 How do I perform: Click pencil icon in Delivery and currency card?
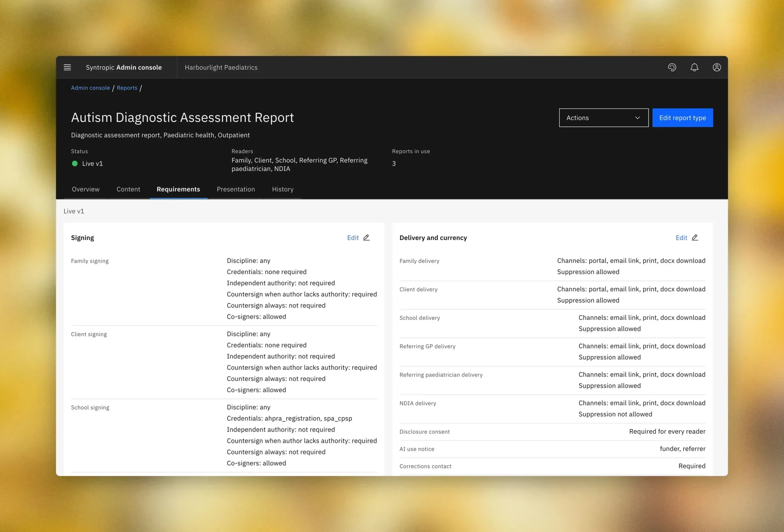coord(695,237)
